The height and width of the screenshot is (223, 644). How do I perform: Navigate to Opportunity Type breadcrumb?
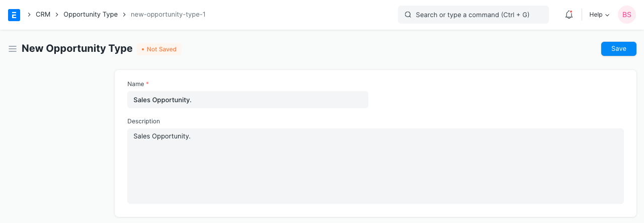[91, 15]
